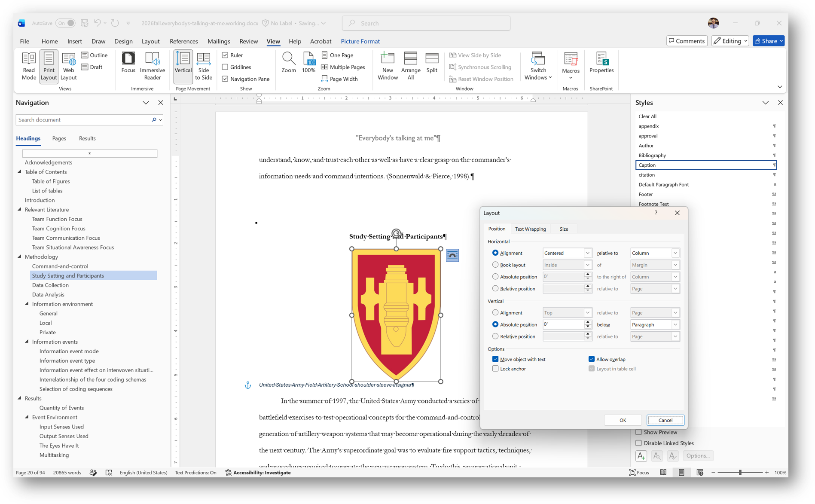Screen dimensions: 815x504
Task: Switch to the Pages tab in Navigation
Action: click(x=59, y=138)
